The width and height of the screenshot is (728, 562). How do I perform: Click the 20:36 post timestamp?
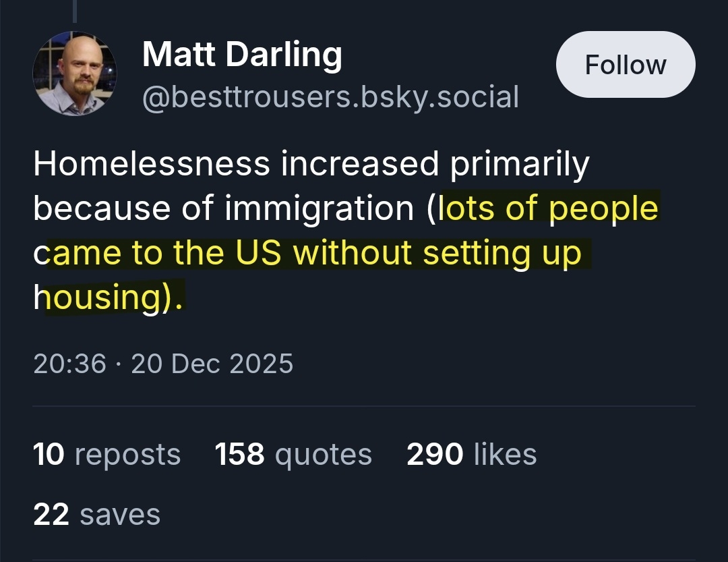69,364
